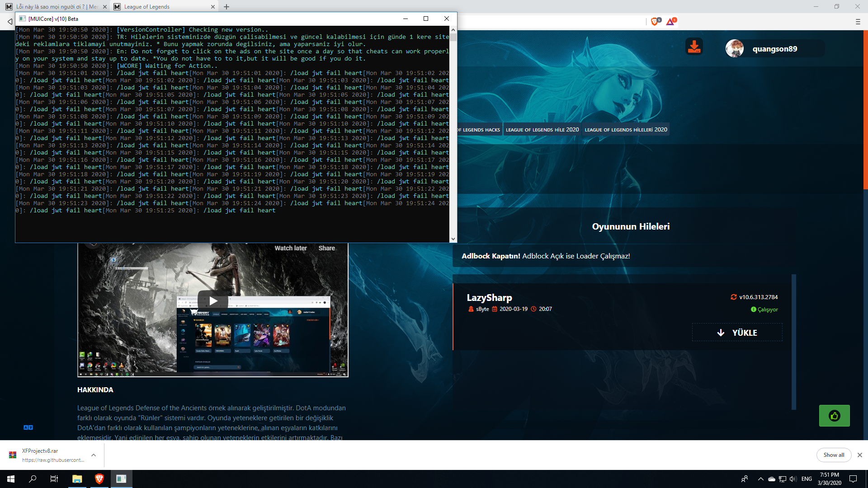
Task: Click the HAKKINDA heading
Action: point(95,390)
